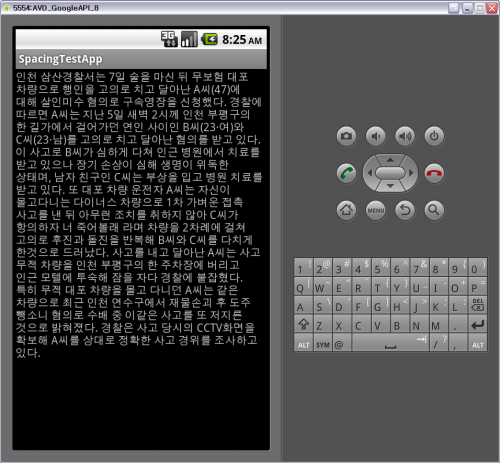Go back with the Back button
Image resolution: width=500 pixels, height=463 pixels.
click(x=405, y=210)
